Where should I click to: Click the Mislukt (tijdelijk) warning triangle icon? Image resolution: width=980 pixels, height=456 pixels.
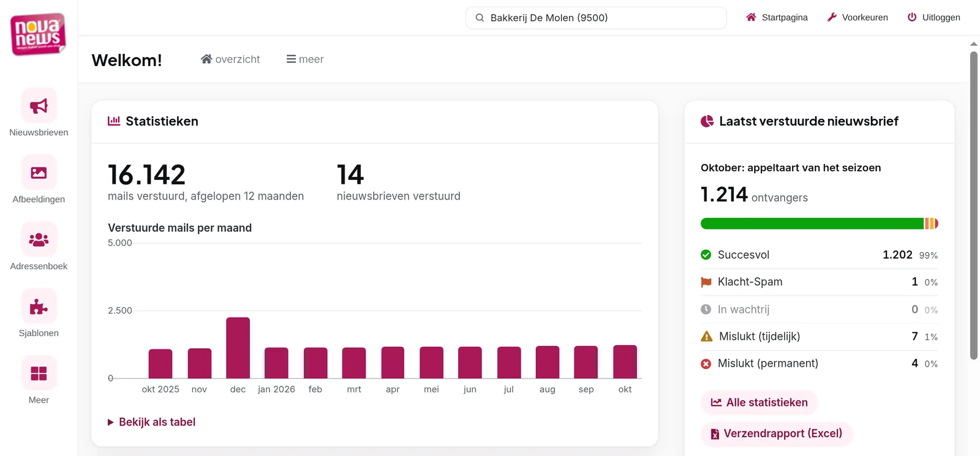[x=707, y=336]
